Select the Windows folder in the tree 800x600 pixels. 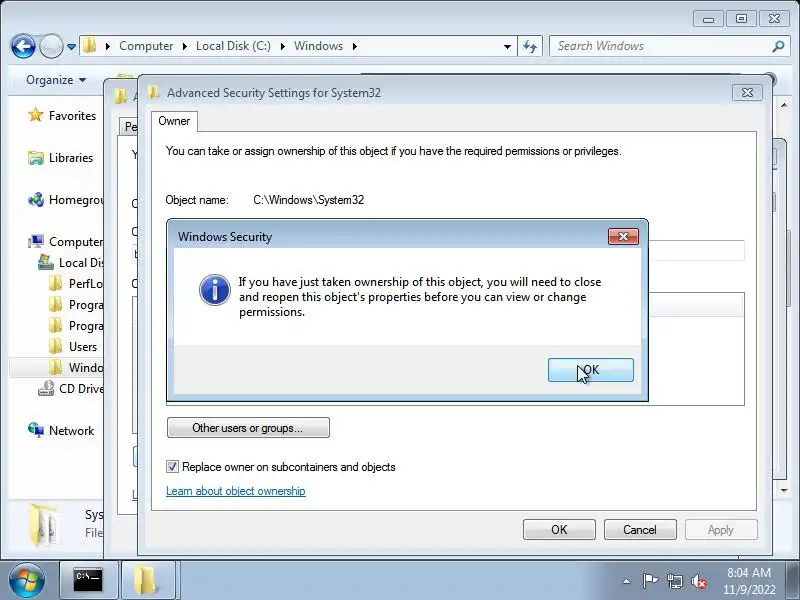(x=86, y=367)
